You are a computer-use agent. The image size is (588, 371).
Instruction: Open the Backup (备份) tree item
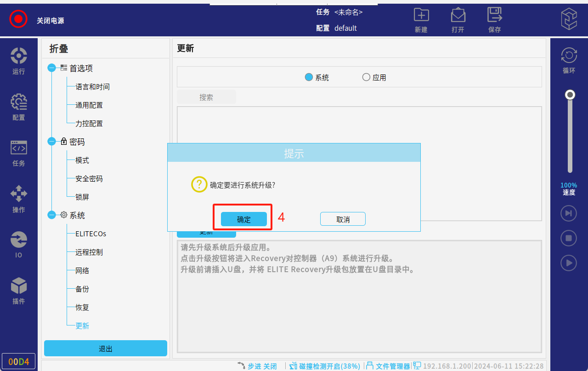(82, 289)
